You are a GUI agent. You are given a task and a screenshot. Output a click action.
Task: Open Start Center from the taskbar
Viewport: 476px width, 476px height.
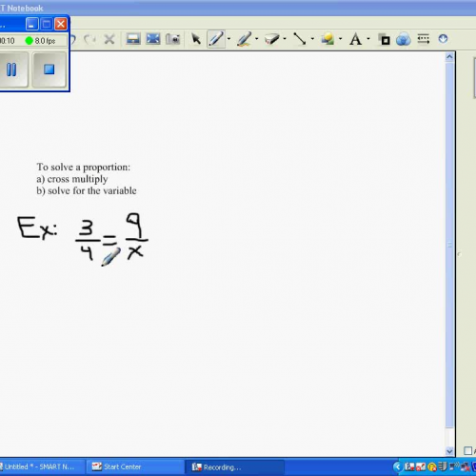(x=135, y=466)
